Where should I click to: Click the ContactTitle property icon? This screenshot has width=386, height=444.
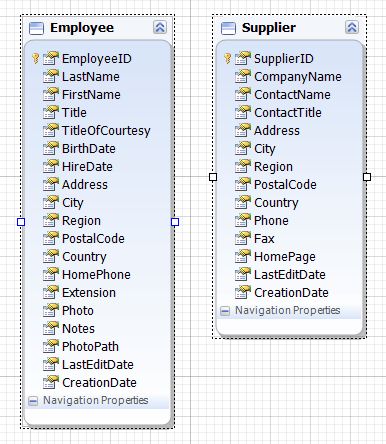point(243,112)
